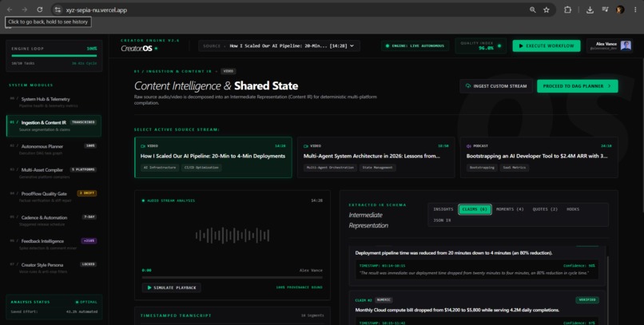
Task: Click the green dot beside Quality Index
Action: click(x=499, y=46)
